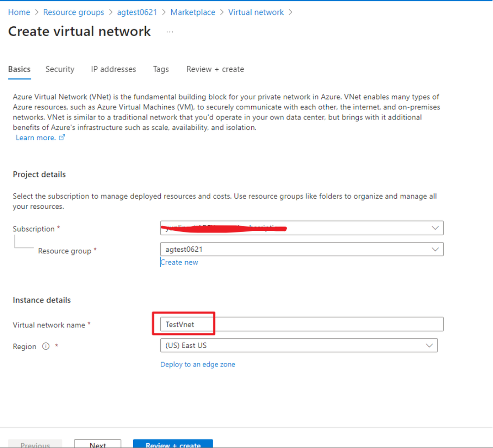Click the Resource group field label
This screenshot has width=493, height=448.
pos(65,251)
